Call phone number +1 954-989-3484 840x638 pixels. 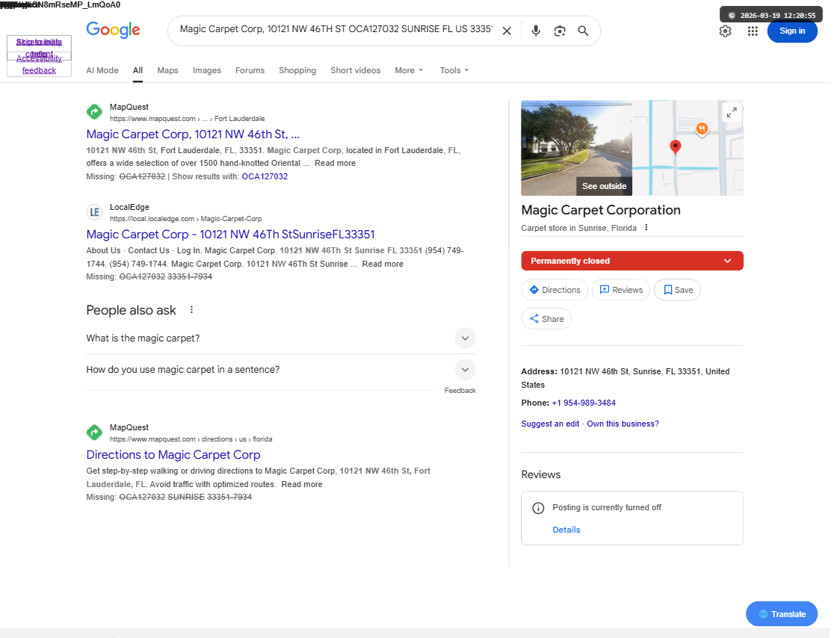coord(584,403)
